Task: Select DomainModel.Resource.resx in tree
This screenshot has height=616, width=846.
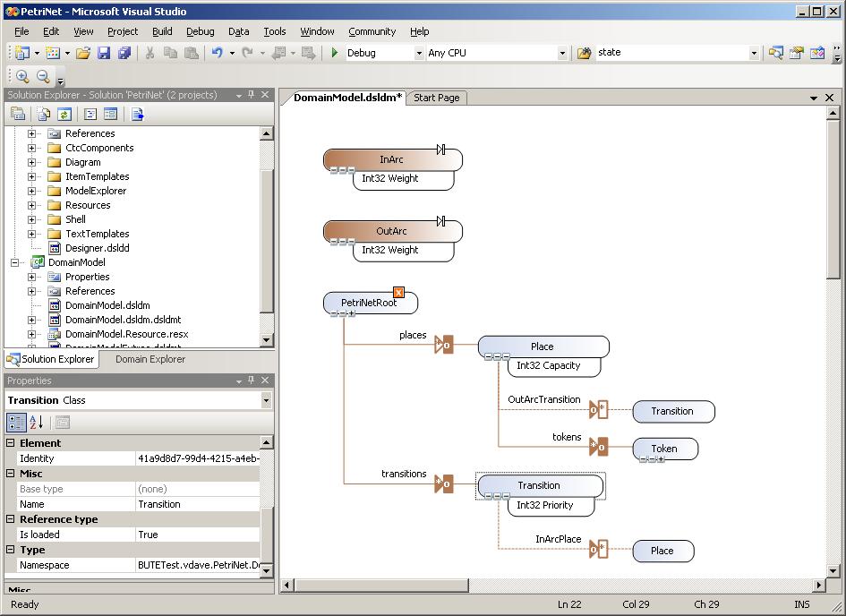Action: coord(127,334)
